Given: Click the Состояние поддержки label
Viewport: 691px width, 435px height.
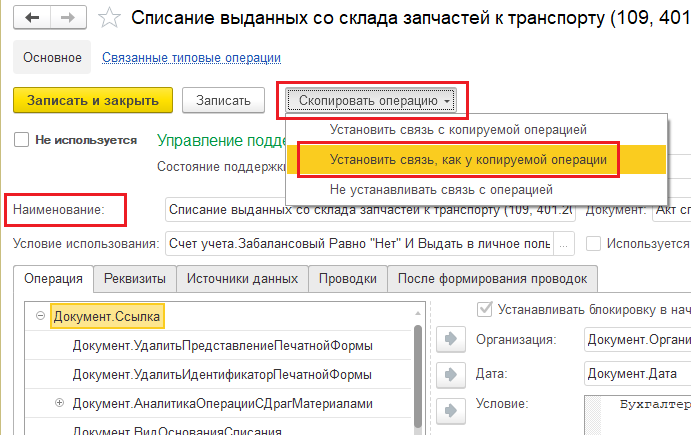Looking at the screenshot, I should click(221, 167).
